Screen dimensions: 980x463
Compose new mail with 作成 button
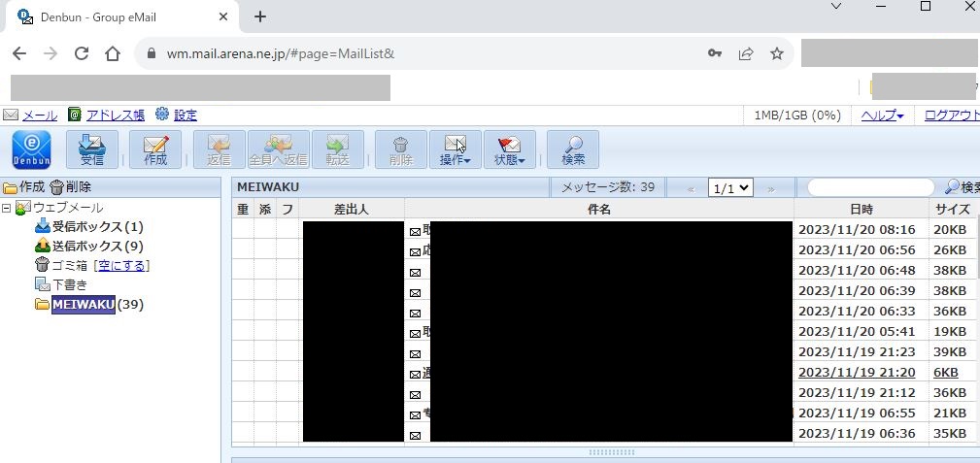tap(155, 149)
